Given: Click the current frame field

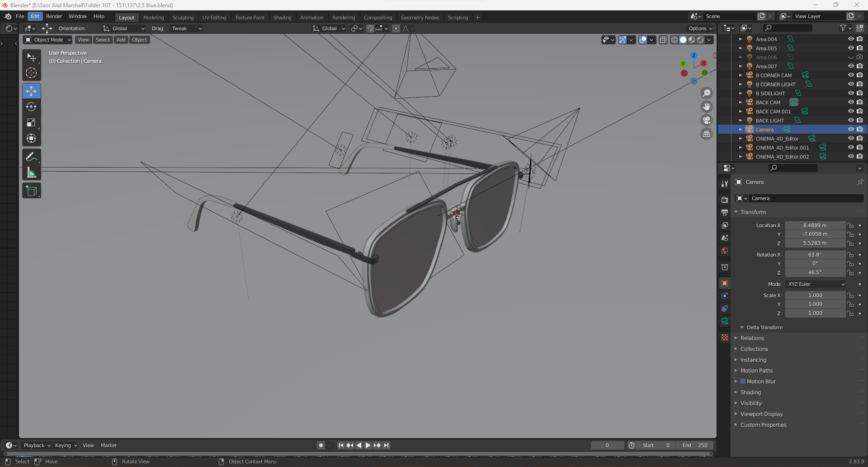Looking at the screenshot, I should (x=607, y=445).
